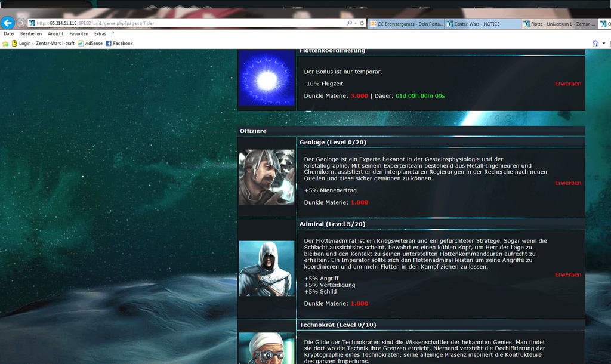Click the 01d 00h 00m 00s duration
Screen dimensions: 611x364
pos(421,96)
